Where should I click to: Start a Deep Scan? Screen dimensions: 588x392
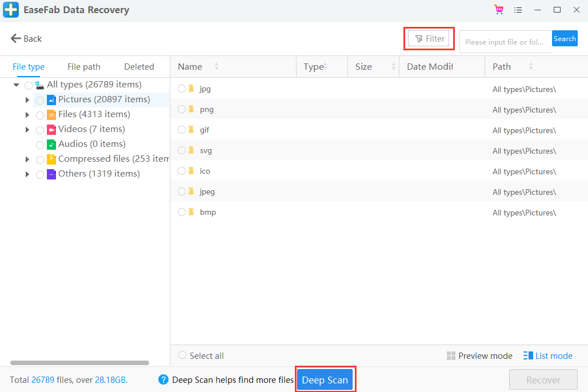pyautogui.click(x=325, y=380)
